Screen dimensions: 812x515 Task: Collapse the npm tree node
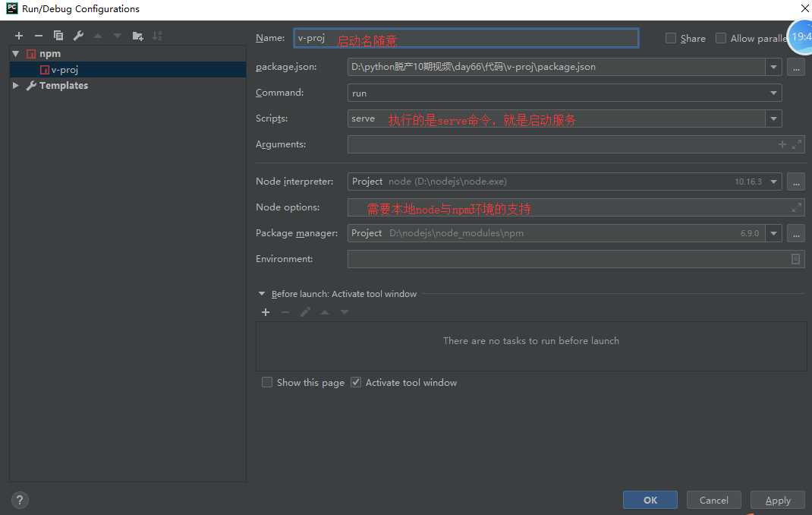tap(15, 54)
